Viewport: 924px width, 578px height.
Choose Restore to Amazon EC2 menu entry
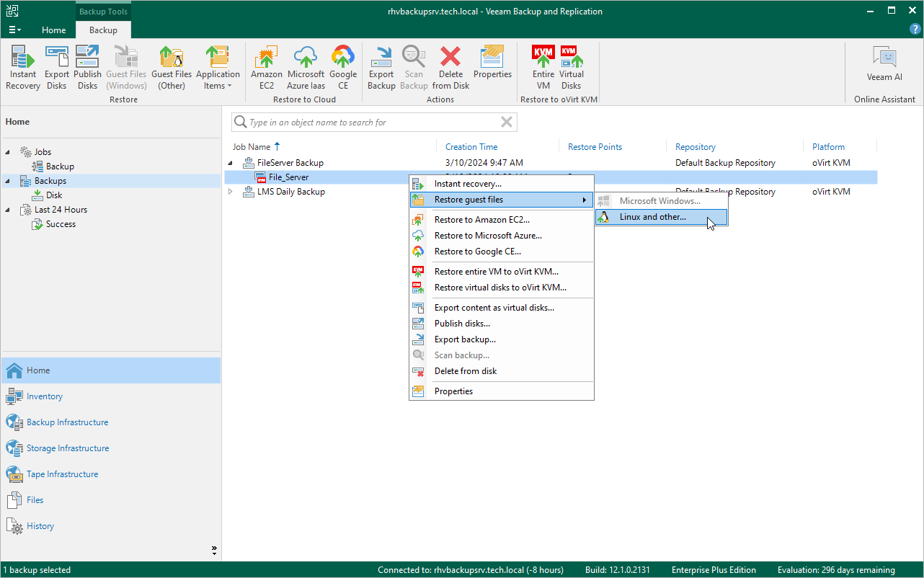point(502,220)
